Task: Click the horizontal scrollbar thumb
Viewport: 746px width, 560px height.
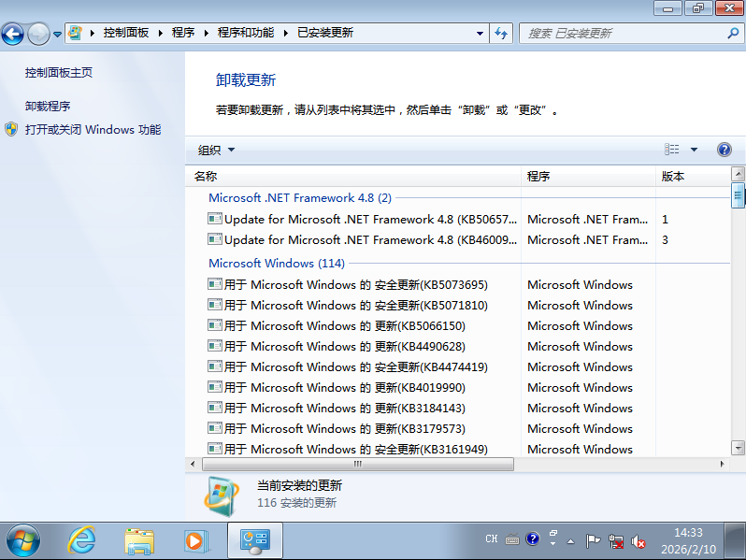Action: click(x=358, y=464)
